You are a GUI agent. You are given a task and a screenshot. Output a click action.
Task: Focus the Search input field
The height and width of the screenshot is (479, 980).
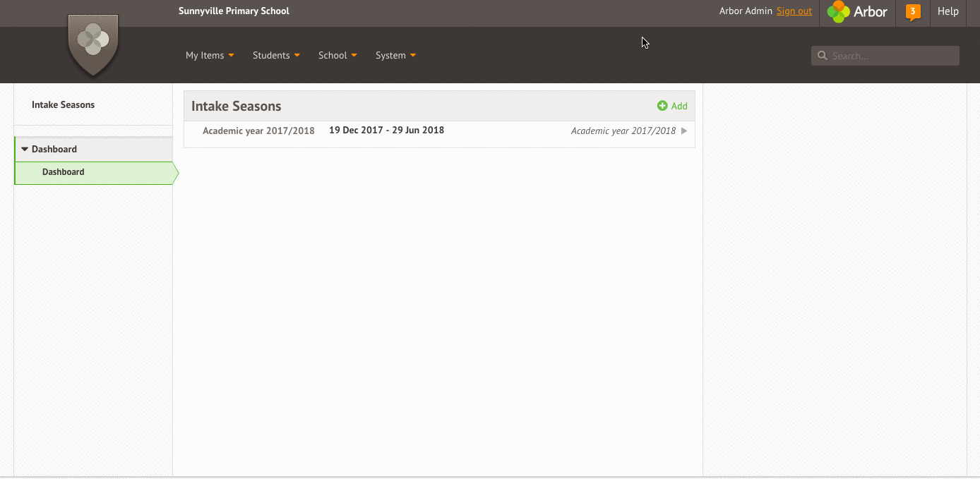[x=885, y=56]
